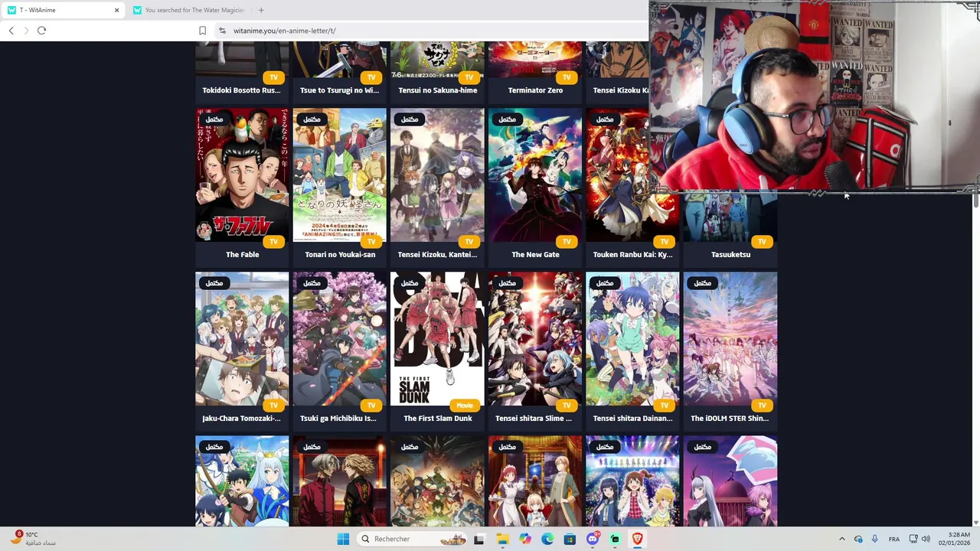Open Discord from the taskbar
This screenshot has width=980, height=551.
pos(592,539)
